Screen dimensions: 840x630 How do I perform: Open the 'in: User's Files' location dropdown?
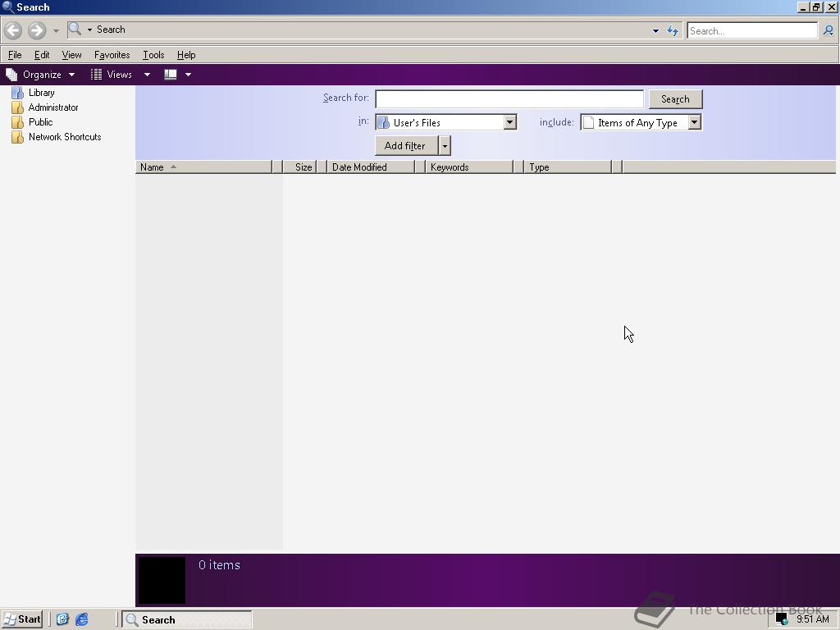(445, 122)
